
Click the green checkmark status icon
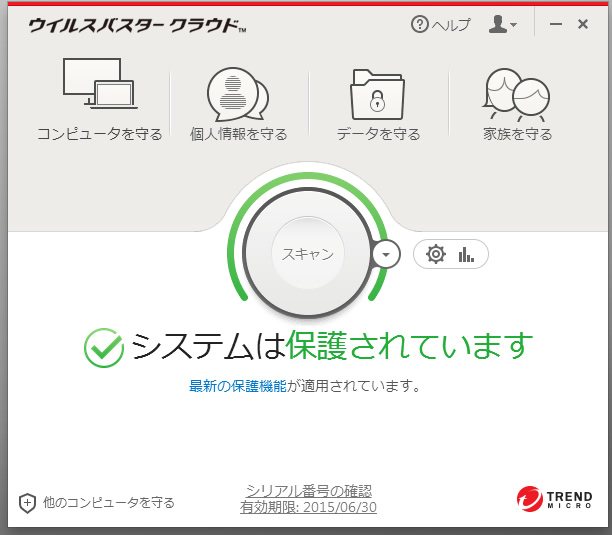tap(104, 347)
